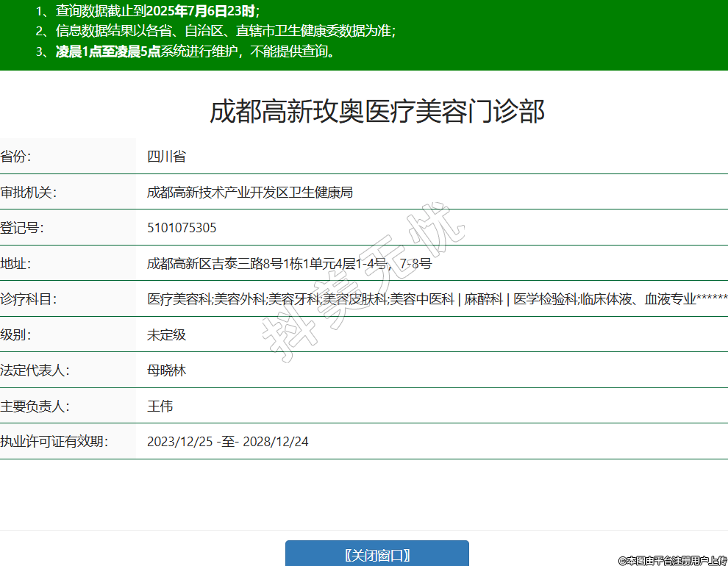Click the 诊疗科目 label
The height and width of the screenshot is (566, 728).
29,299
